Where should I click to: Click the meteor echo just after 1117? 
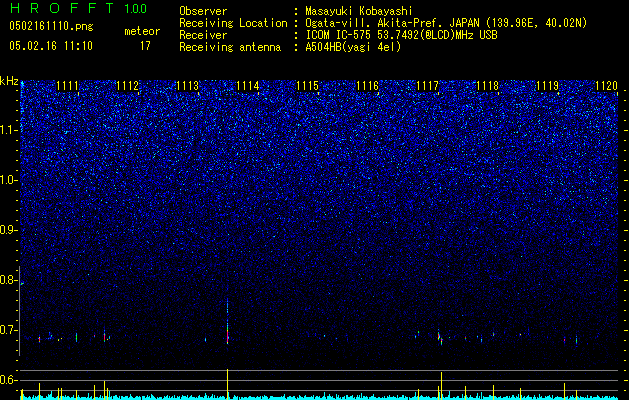pyautogui.click(x=440, y=337)
